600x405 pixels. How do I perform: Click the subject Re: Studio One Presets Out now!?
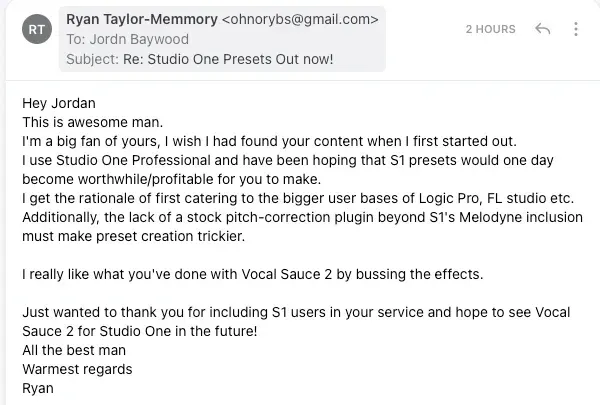[228, 59]
